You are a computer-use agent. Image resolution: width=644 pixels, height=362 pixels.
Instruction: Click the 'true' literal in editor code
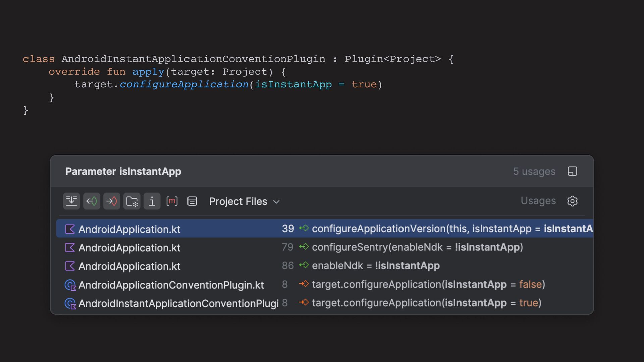(x=364, y=84)
